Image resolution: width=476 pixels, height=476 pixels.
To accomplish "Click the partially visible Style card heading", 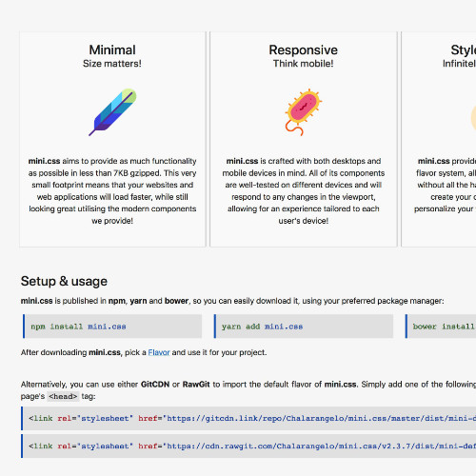I will 464,50.
